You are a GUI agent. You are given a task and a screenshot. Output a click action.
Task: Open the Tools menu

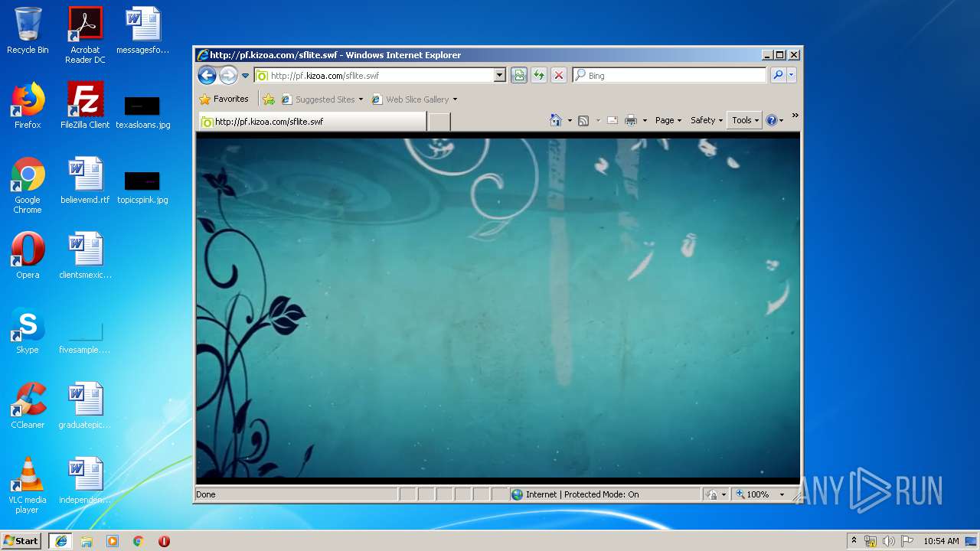tap(745, 120)
